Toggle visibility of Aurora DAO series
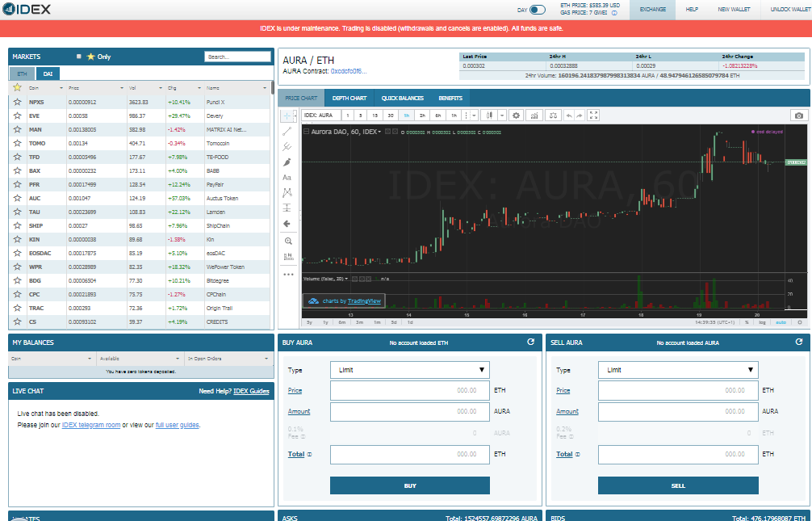The height and width of the screenshot is (521, 812). 388,132
